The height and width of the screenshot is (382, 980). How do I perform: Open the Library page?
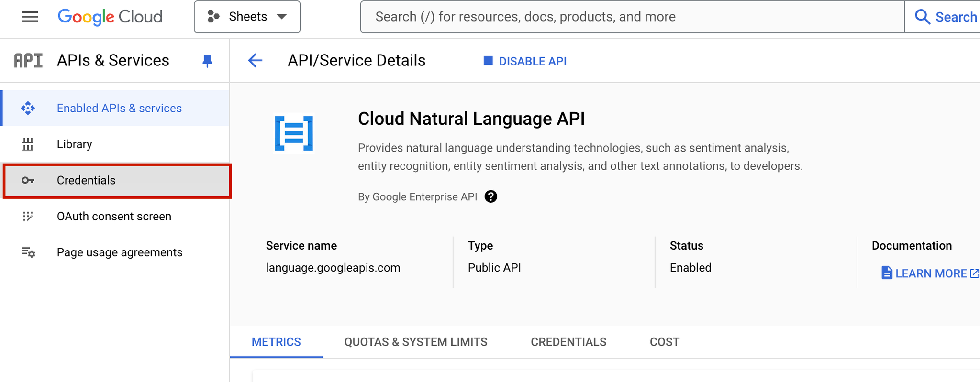point(116,144)
